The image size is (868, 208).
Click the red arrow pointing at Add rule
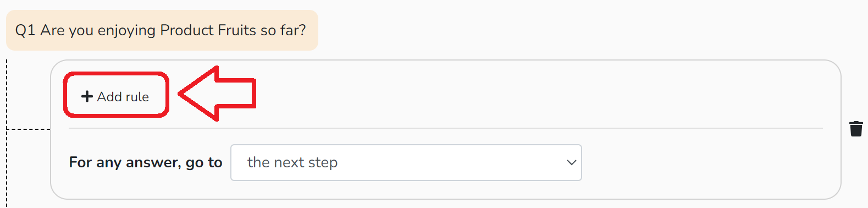point(217,94)
